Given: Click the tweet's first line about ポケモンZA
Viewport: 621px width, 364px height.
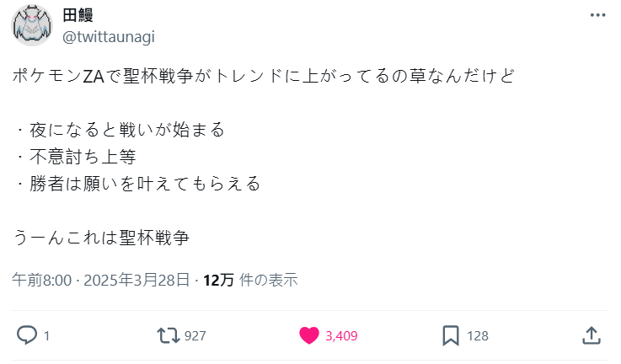Looking at the screenshot, I should tap(262, 76).
